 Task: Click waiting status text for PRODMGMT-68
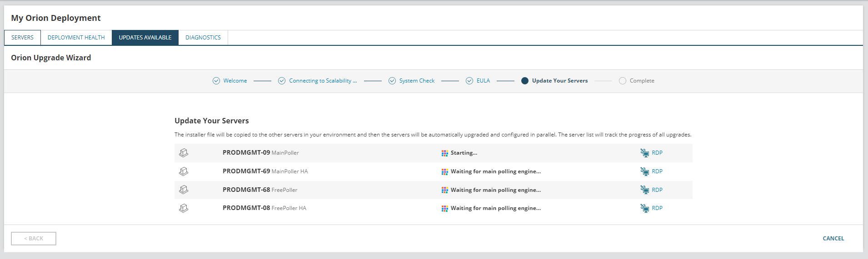pyautogui.click(x=496, y=190)
